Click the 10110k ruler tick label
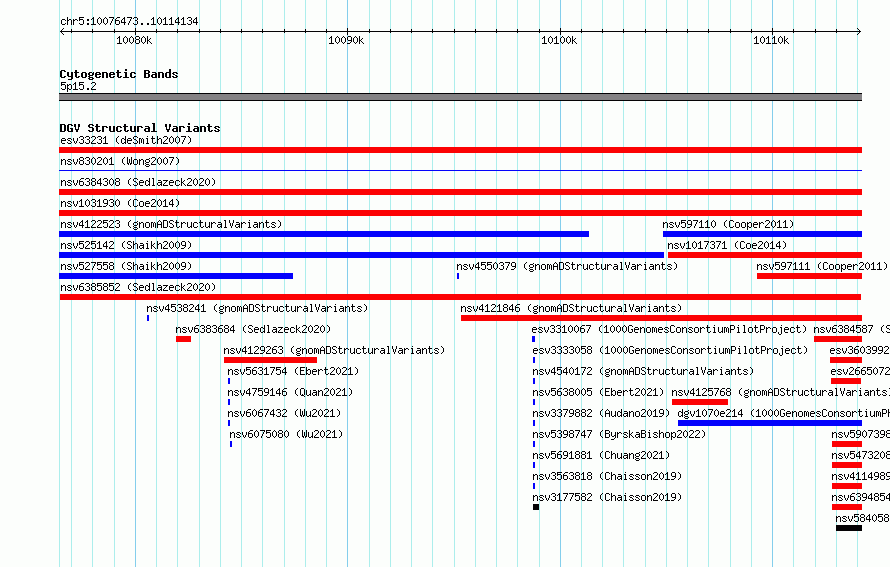890x567 pixels. 771,40
